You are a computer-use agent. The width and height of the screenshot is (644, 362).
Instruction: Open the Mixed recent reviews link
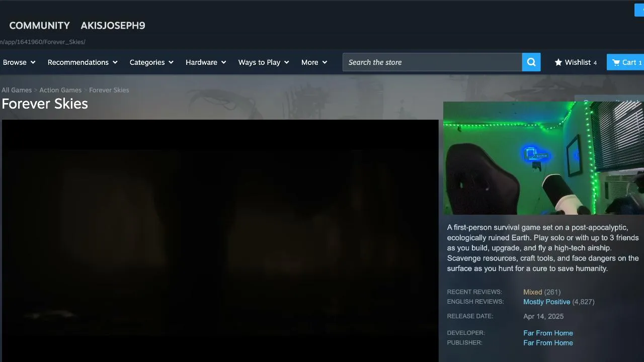tap(532, 292)
